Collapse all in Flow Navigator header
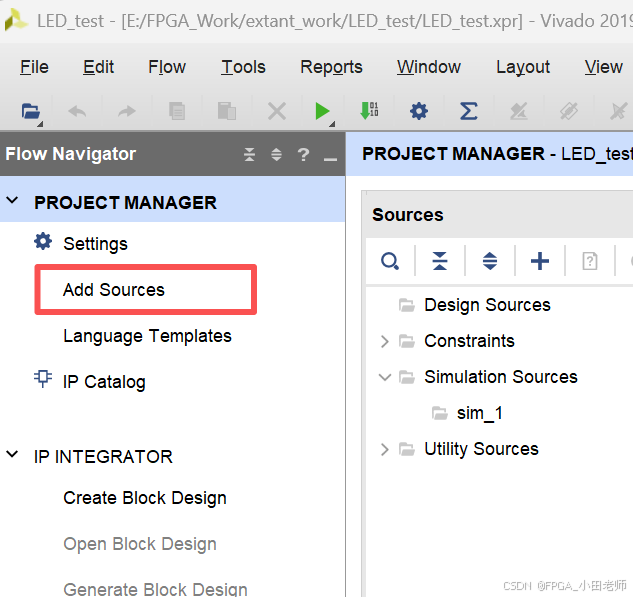Screen dimensions: 633x597 pos(249,154)
